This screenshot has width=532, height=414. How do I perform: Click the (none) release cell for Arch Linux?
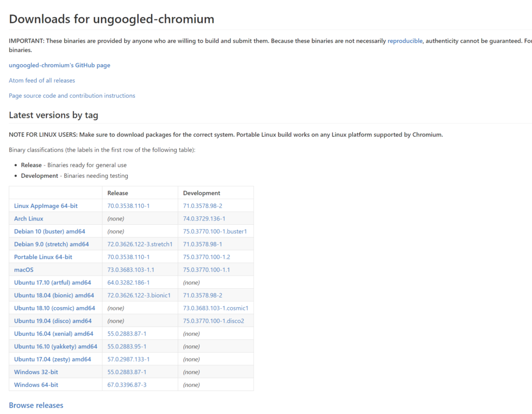click(116, 219)
